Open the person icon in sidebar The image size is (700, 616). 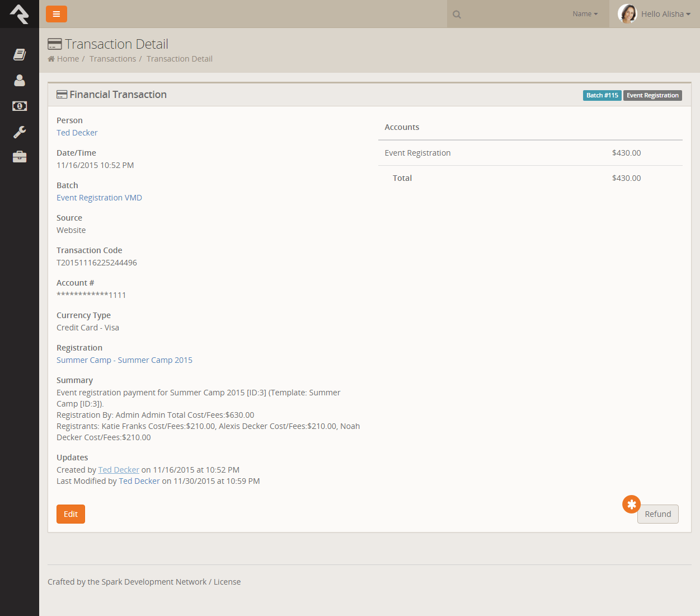[x=20, y=81]
